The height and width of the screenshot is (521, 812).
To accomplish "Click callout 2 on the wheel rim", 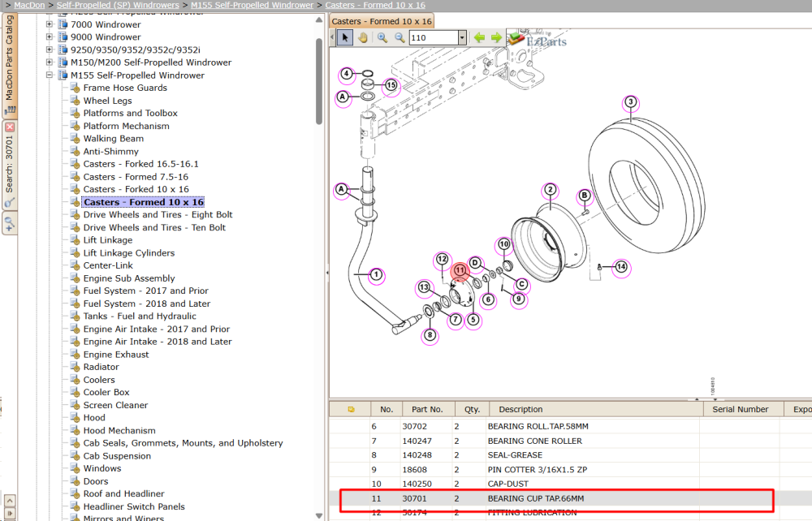I will click(550, 190).
